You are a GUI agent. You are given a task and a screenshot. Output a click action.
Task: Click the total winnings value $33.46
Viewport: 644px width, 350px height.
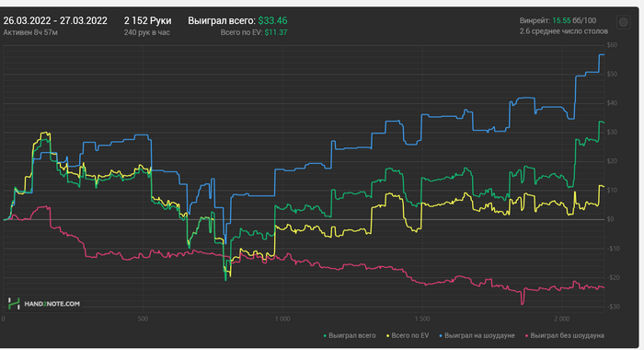[x=272, y=20]
